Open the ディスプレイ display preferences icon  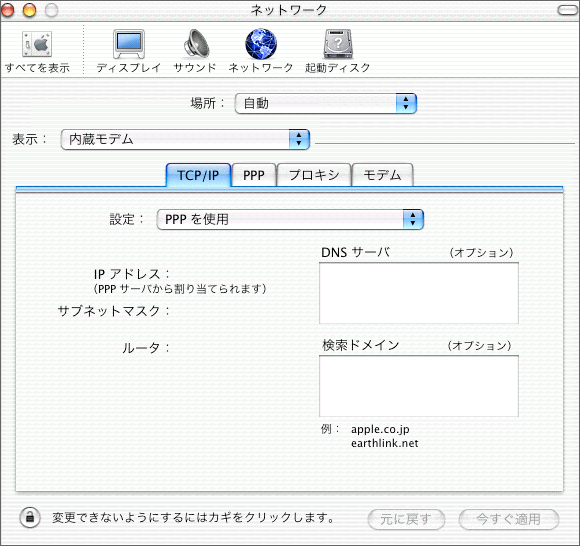[x=129, y=44]
